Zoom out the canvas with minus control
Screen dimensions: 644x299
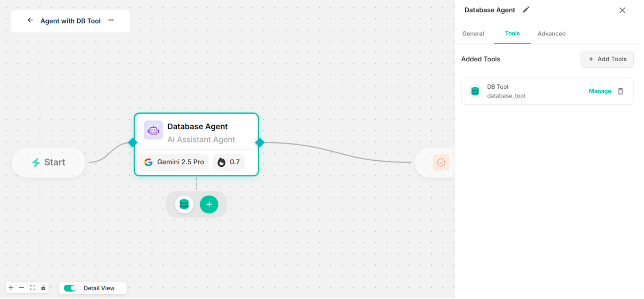coord(22,288)
